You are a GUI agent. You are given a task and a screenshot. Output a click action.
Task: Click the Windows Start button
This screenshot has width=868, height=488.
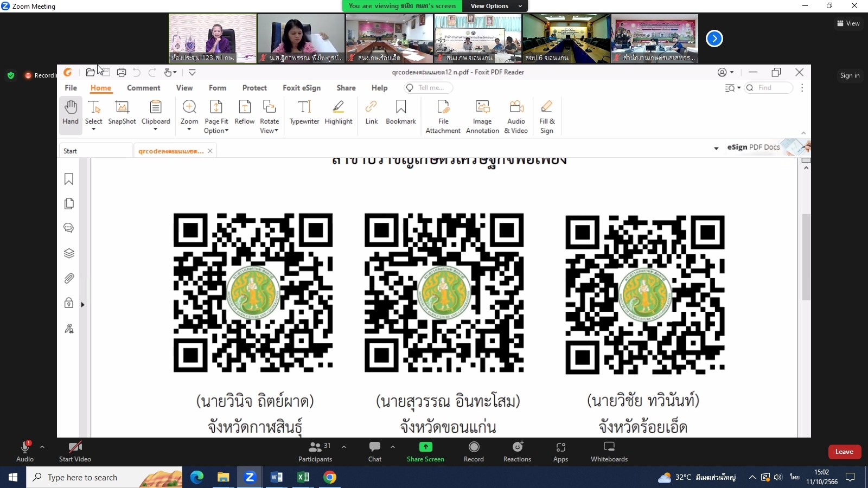coord(13,477)
